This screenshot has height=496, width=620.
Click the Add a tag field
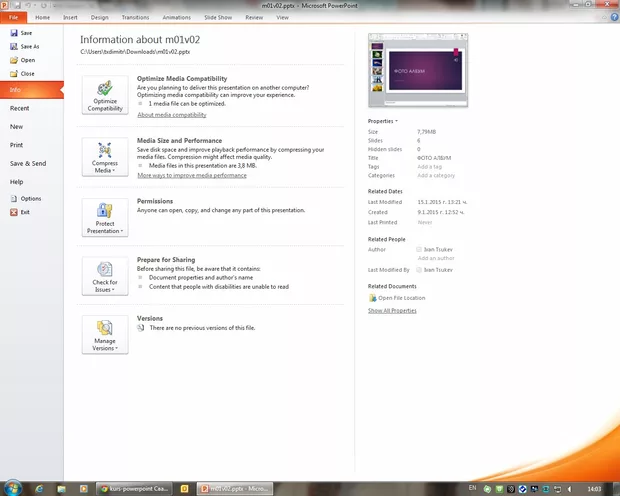430,166
